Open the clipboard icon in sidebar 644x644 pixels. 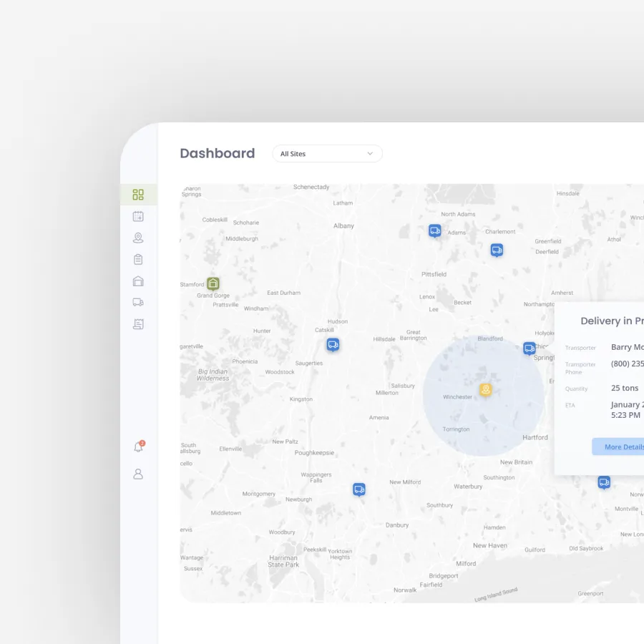pos(138,260)
